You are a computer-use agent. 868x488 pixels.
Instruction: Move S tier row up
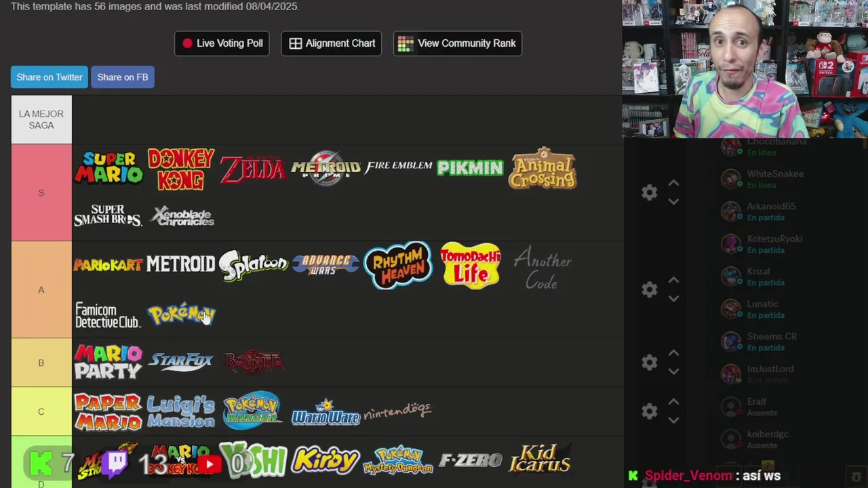673,183
